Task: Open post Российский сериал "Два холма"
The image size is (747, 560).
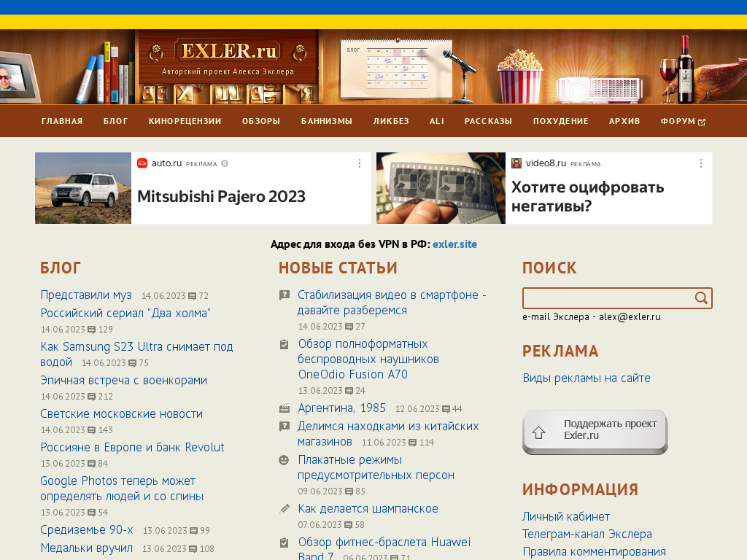Action: 125,314
